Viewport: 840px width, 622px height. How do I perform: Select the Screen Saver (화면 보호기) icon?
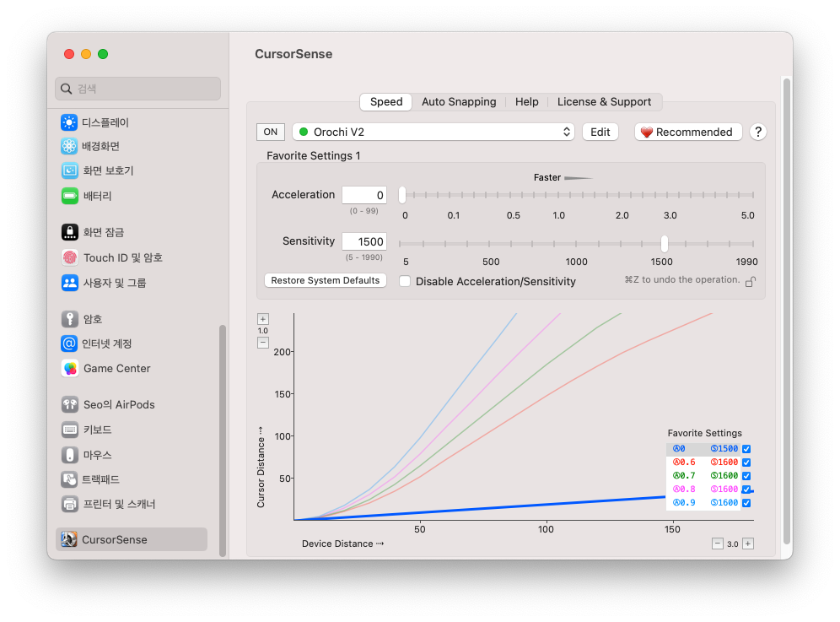69,170
